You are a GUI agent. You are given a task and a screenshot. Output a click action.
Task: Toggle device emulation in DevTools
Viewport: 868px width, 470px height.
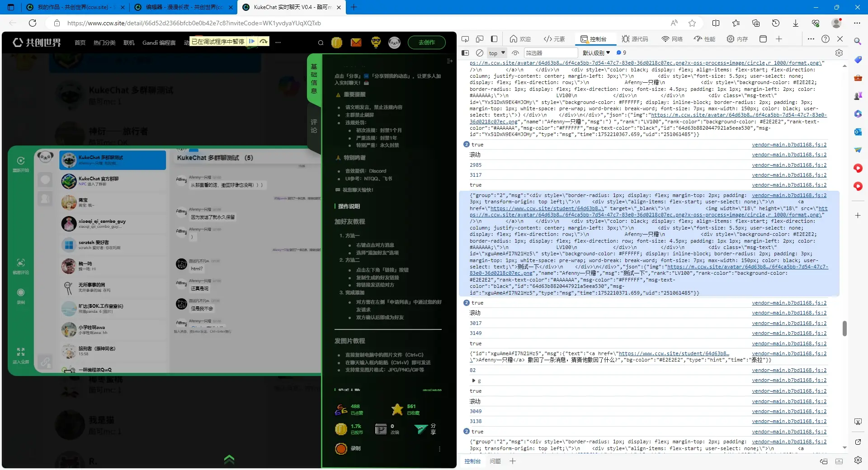pos(480,39)
